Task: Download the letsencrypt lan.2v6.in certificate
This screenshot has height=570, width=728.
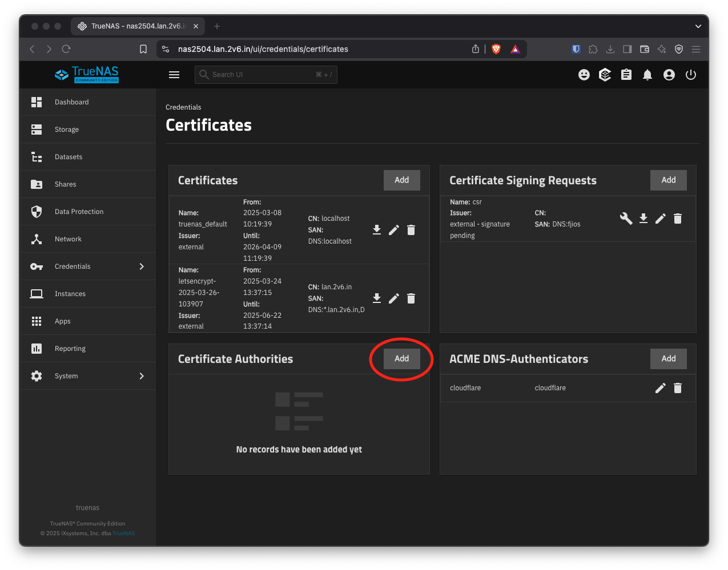Action: click(377, 298)
